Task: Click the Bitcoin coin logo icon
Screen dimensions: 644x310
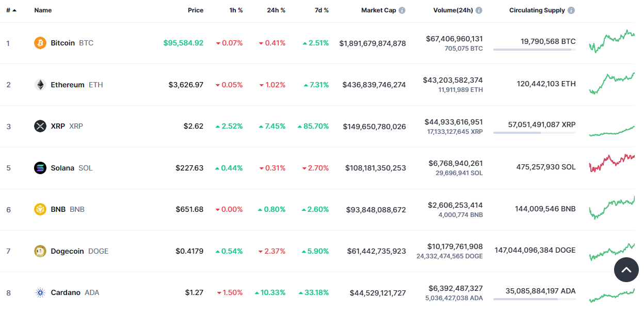Action: (40, 43)
